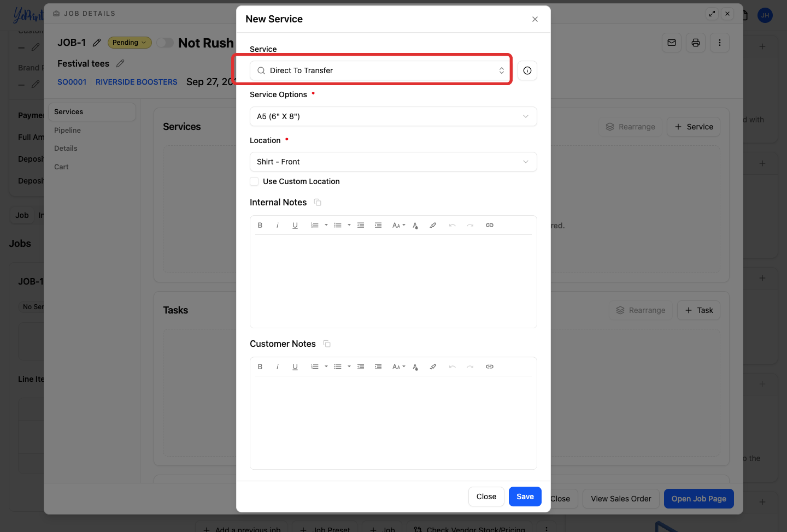787x532 pixels.
Task: Click the email envelope icon in Job Details
Action: (x=672, y=43)
